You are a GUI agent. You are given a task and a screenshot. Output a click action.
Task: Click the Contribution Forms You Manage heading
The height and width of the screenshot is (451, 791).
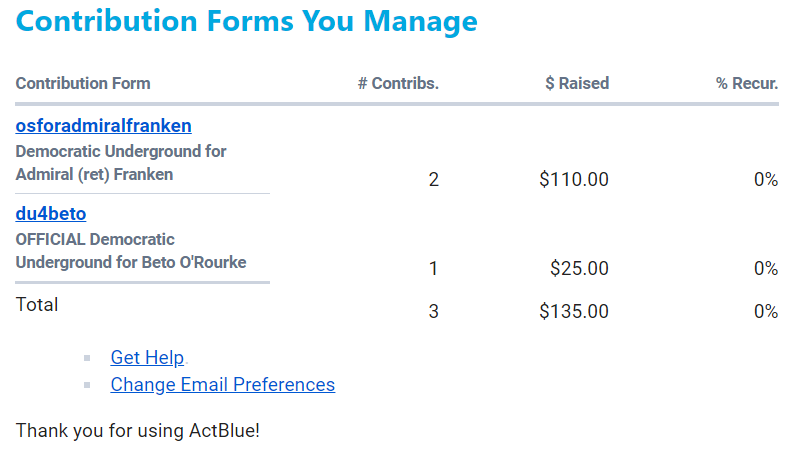coord(246,21)
